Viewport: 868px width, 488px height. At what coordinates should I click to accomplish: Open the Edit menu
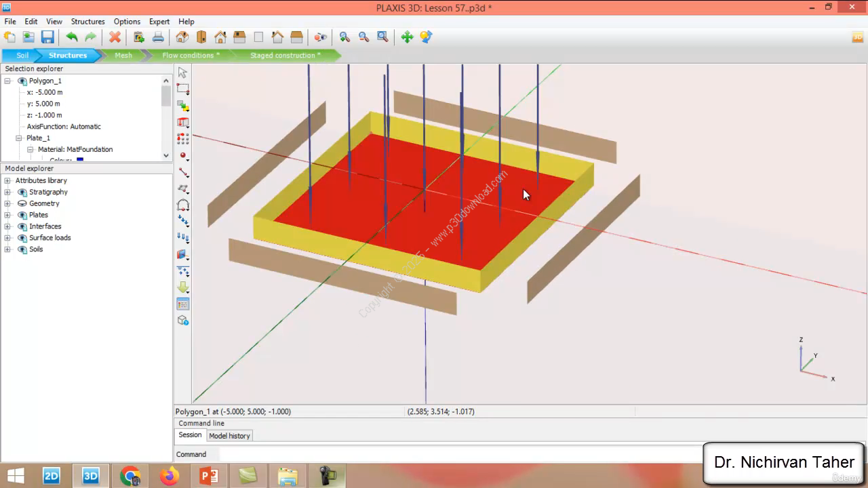[31, 22]
